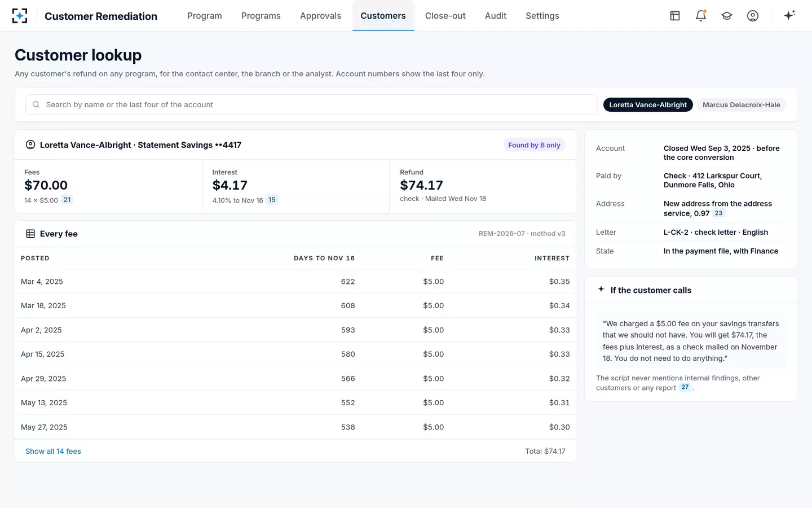Image resolution: width=812 pixels, height=508 pixels.
Task: Show all 14 fees
Action: [53, 451]
